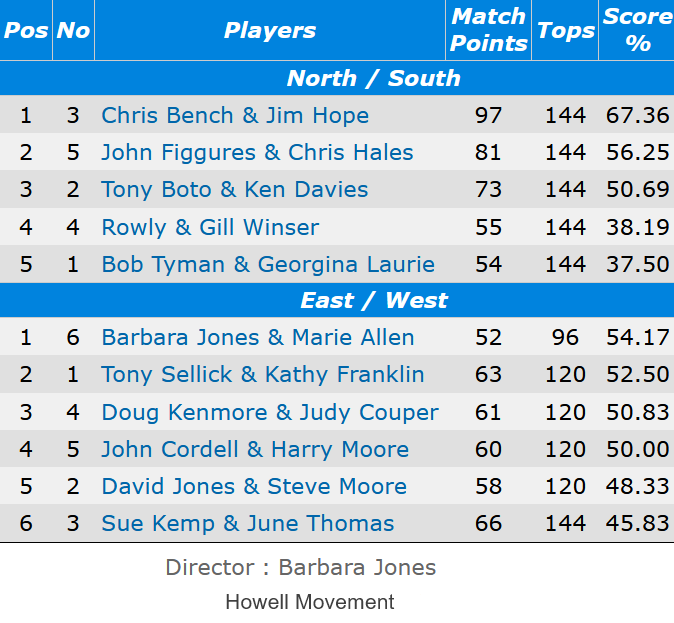Viewport: 674px width, 623px height.
Task: Select John Cordell & Harry Moore link
Action: click(x=255, y=449)
